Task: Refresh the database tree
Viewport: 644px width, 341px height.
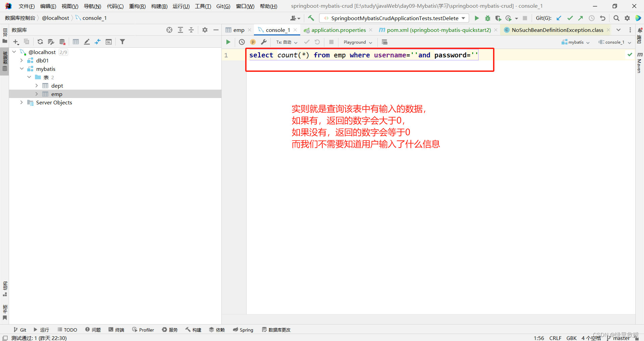Action: (40, 42)
